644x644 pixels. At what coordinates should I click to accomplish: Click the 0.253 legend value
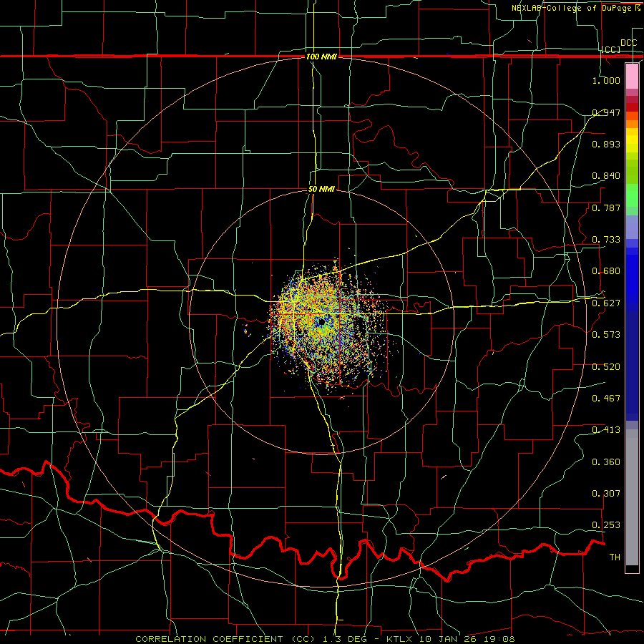[x=606, y=525]
